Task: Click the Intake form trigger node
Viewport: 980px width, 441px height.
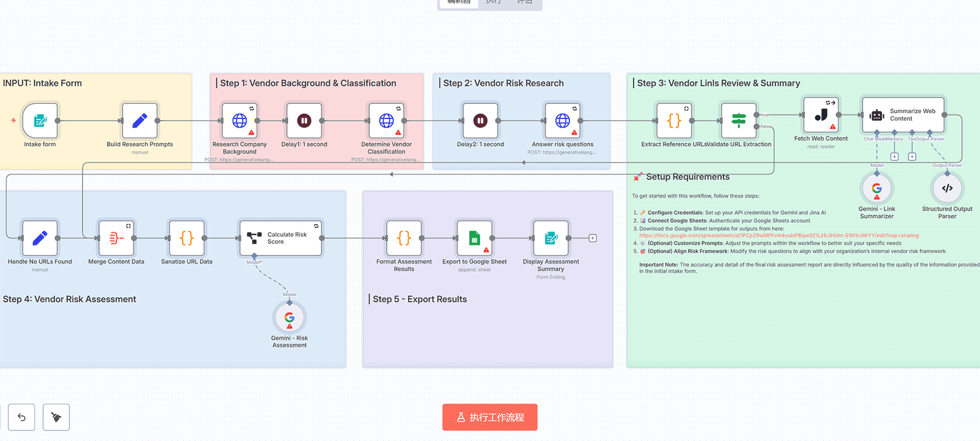Action: pos(40,121)
